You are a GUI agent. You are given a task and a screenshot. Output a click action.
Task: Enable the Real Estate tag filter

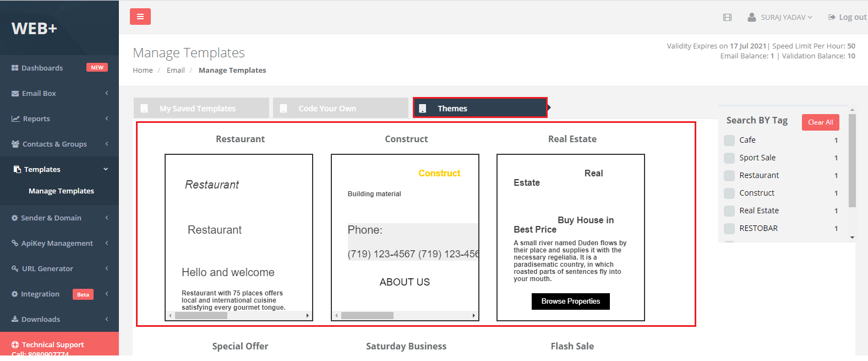coord(729,211)
